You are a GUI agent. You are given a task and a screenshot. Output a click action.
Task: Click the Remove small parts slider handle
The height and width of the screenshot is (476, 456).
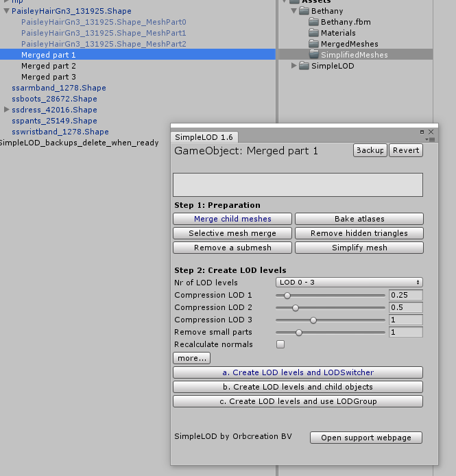tap(299, 333)
